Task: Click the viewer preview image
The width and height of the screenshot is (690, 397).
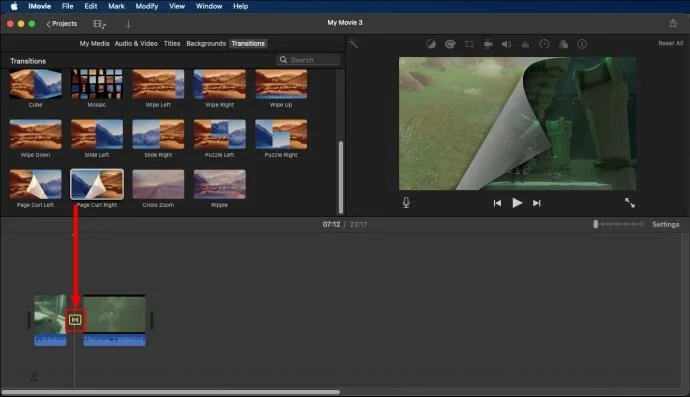Action: pyautogui.click(x=517, y=124)
